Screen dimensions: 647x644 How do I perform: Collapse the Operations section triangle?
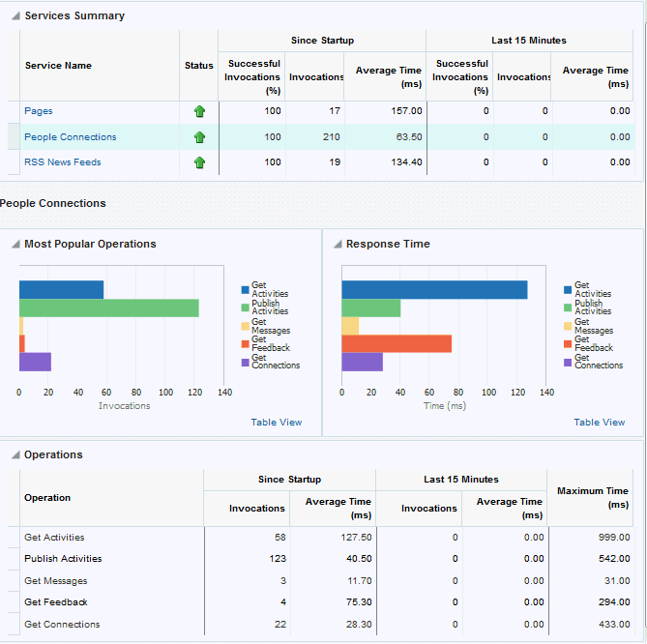pyautogui.click(x=15, y=455)
